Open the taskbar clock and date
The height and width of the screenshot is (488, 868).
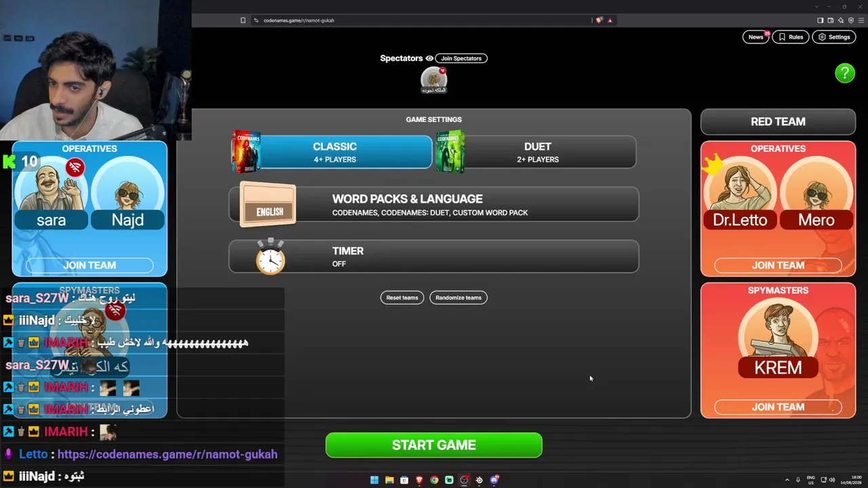(851, 480)
